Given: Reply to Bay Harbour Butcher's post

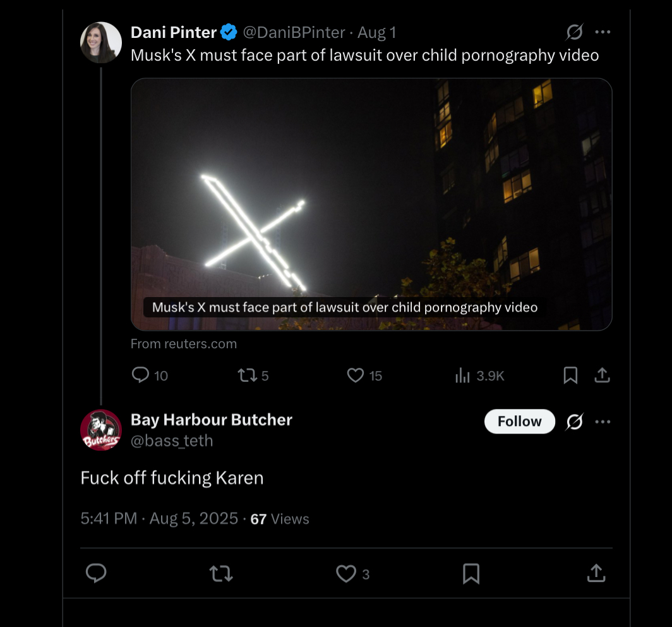Looking at the screenshot, I should point(96,573).
